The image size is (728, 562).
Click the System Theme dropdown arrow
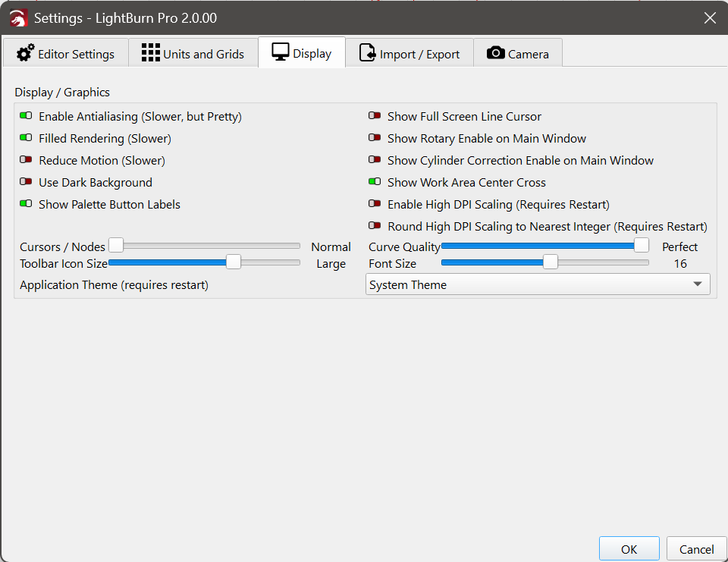coord(697,285)
